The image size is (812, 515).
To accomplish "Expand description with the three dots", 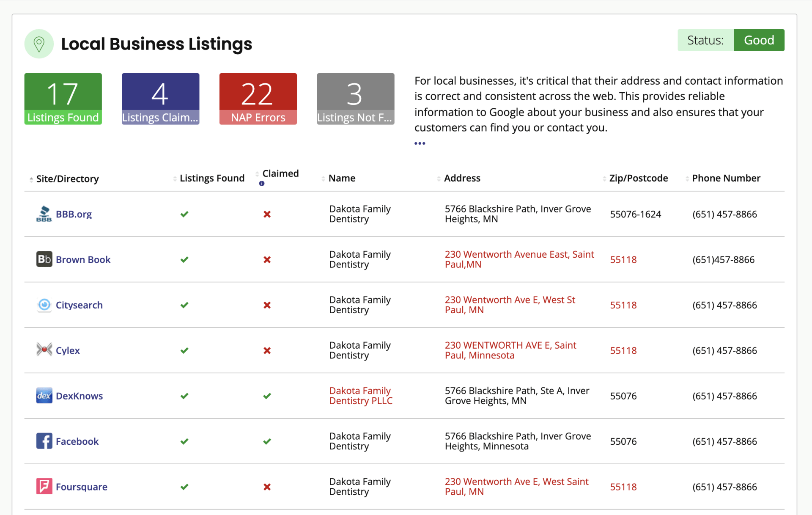I will (x=420, y=143).
